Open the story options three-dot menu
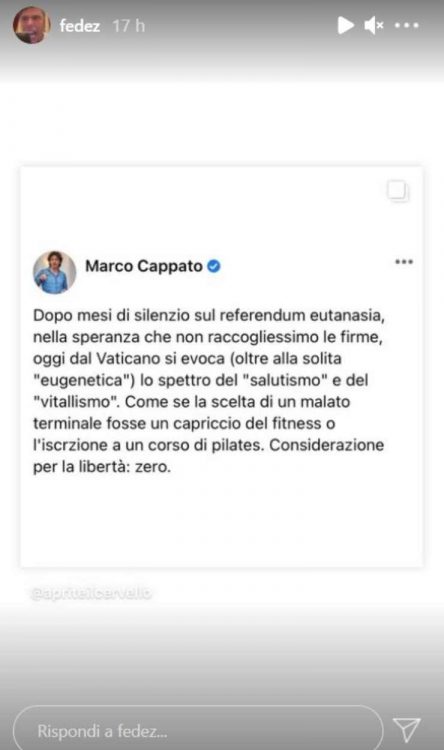444x750 pixels. [407, 25]
